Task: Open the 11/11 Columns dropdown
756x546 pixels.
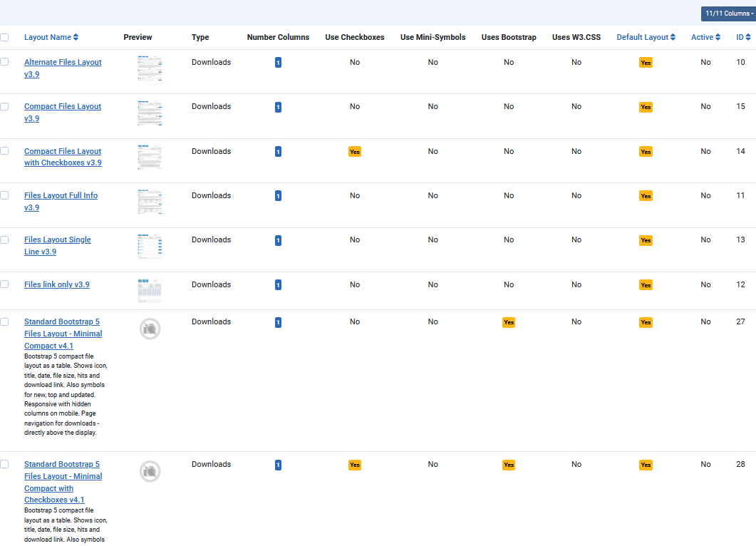Action: tap(728, 14)
